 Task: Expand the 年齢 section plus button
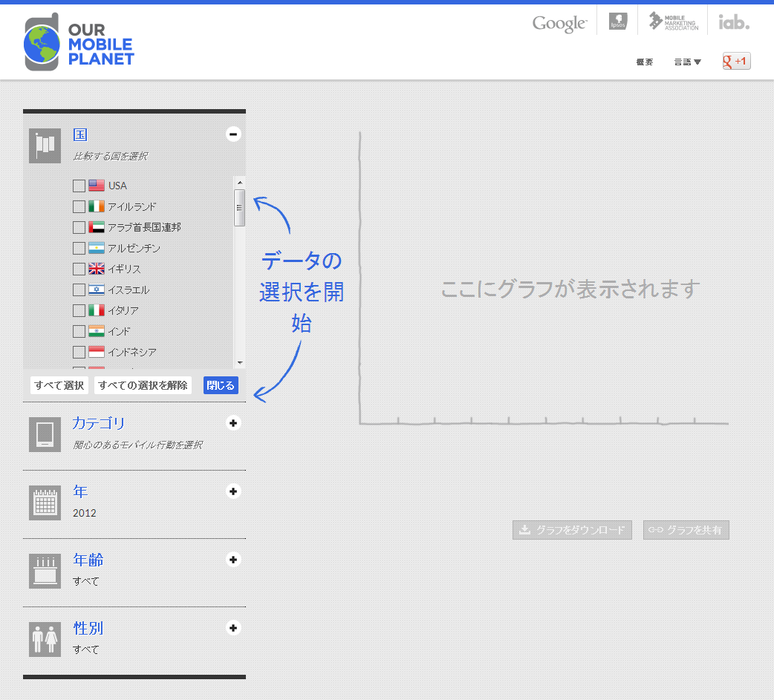(233, 560)
